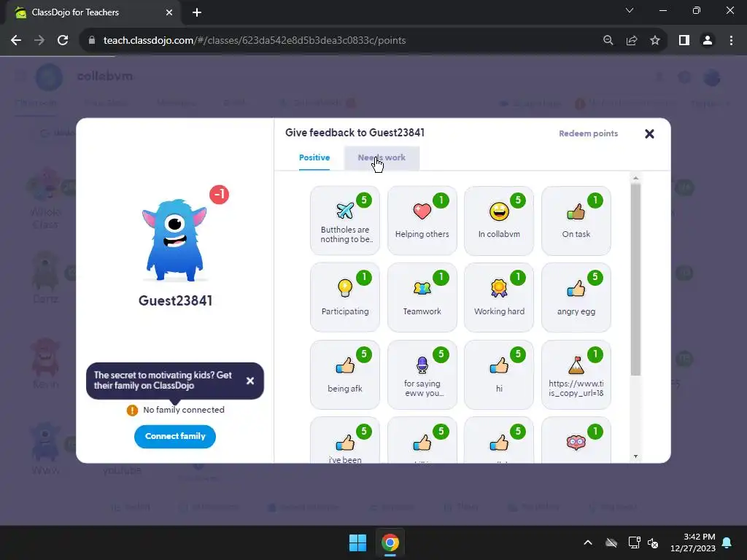Open Chrome's three-dot menu
The image size is (747, 560).
click(731, 41)
